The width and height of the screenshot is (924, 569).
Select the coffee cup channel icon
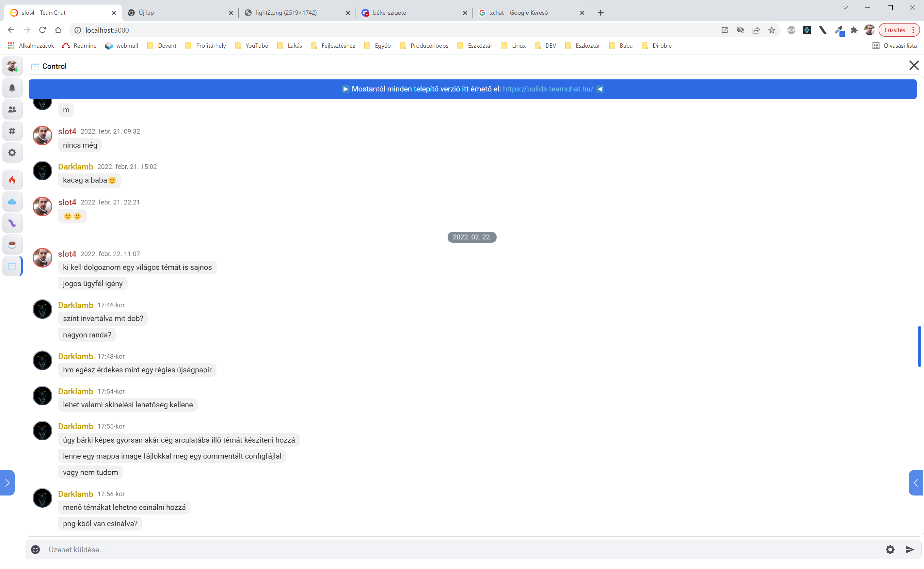(x=12, y=245)
